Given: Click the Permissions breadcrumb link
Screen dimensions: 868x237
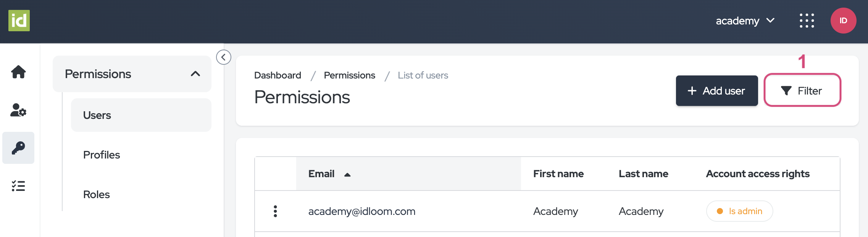Looking at the screenshot, I should [349, 75].
